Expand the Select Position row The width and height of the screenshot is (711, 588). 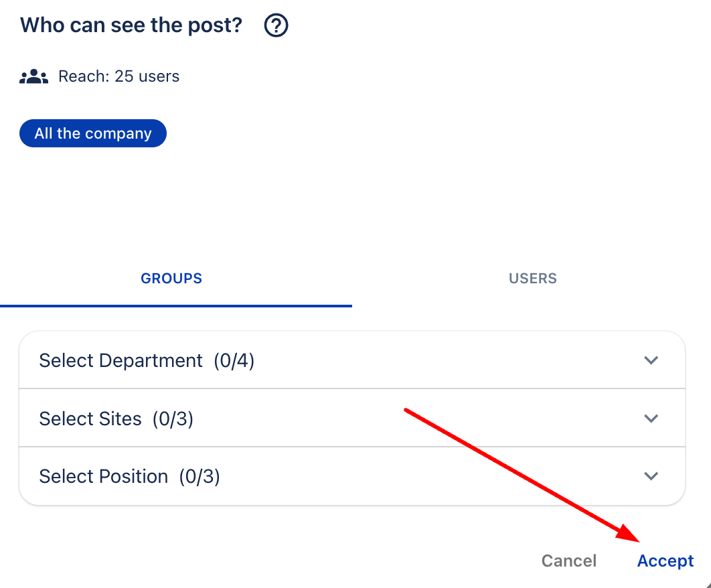click(x=335, y=476)
